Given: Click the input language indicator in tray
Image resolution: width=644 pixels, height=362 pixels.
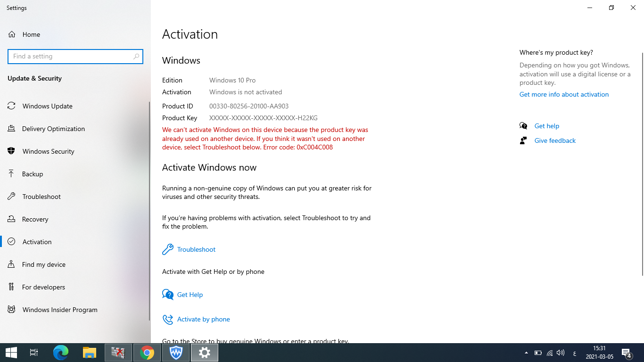Looking at the screenshot, I should point(574,353).
